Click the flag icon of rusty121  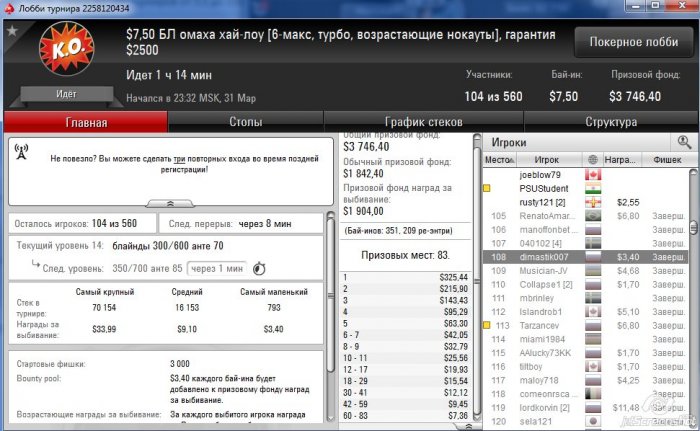pos(593,202)
